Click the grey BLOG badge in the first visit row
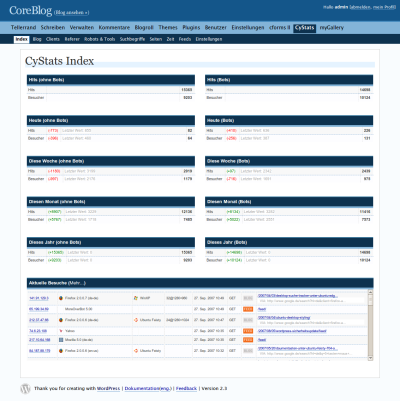This screenshot has width=400, height=401. tap(248, 298)
